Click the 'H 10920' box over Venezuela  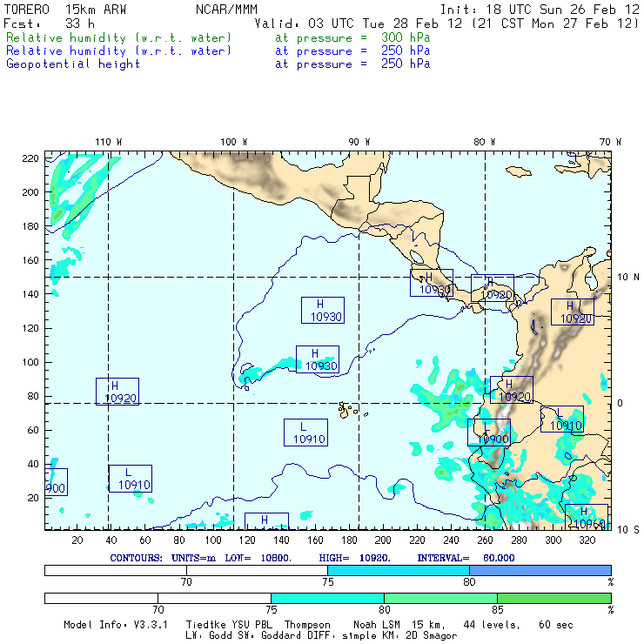[573, 312]
